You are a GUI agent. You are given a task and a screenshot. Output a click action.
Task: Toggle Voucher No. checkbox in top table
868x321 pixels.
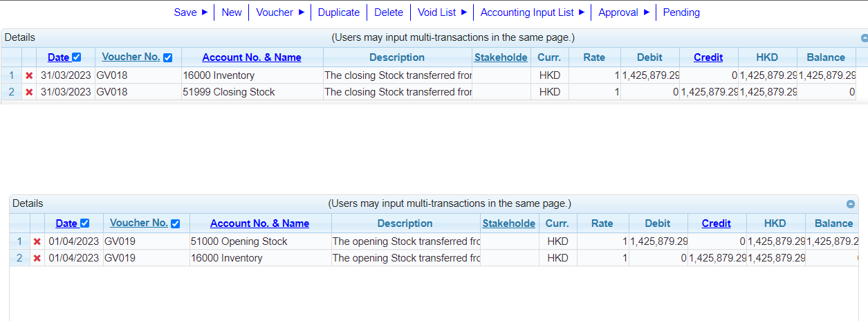pyautogui.click(x=167, y=57)
